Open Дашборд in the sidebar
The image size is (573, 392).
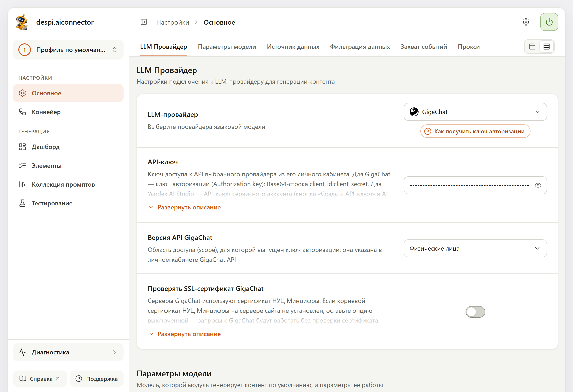coord(68,147)
